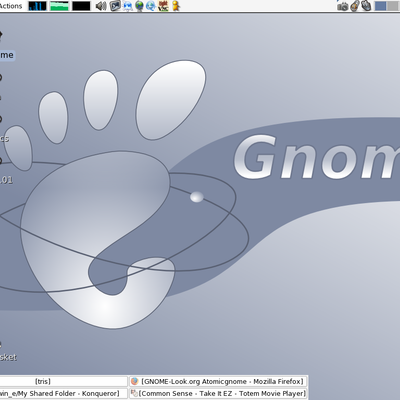Switch to the second gray workspace
Image resolution: width=400 pixels, height=400 pixels.
point(394,6)
